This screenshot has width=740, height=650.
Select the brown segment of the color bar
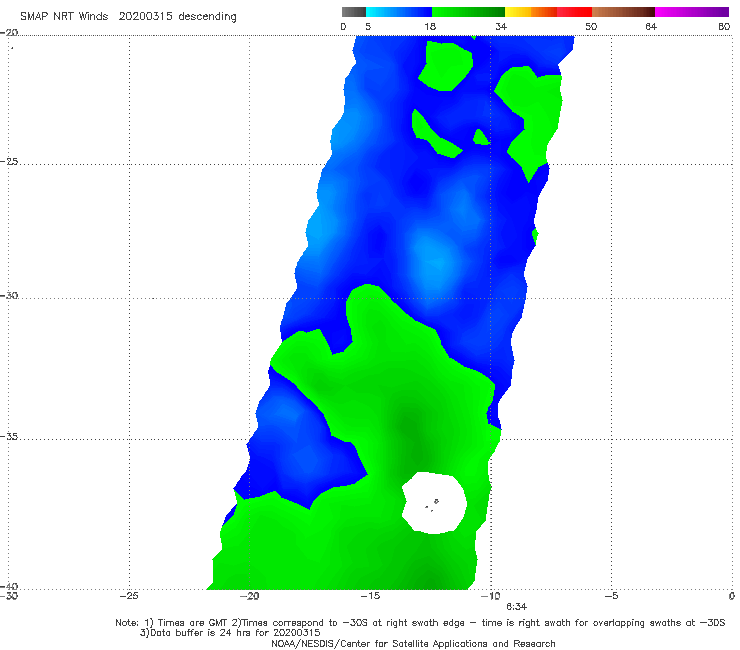(623, 12)
